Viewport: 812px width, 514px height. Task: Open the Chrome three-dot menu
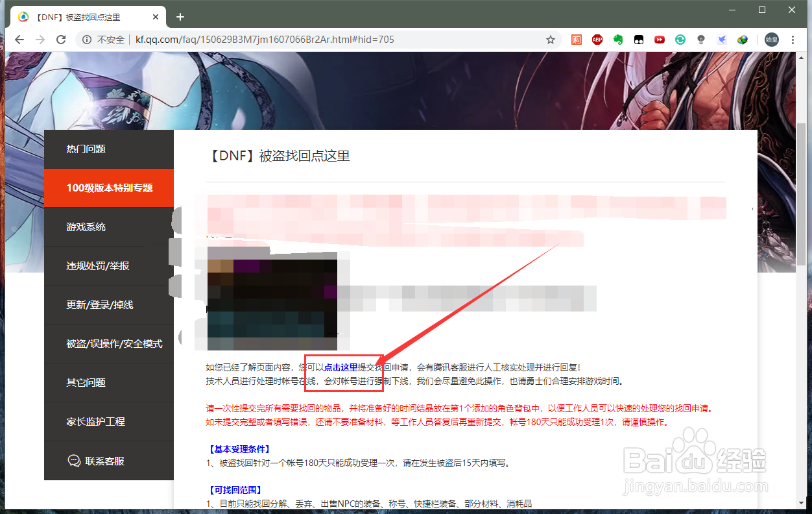793,40
